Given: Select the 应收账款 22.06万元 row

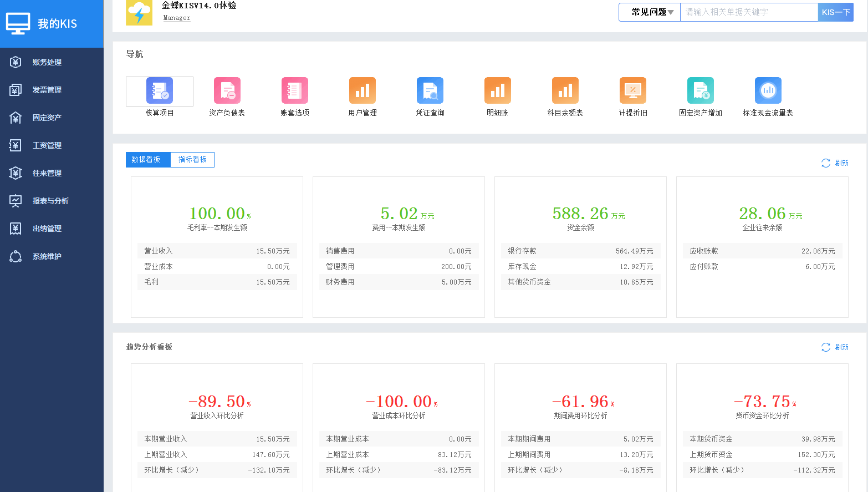Looking at the screenshot, I should click(762, 251).
